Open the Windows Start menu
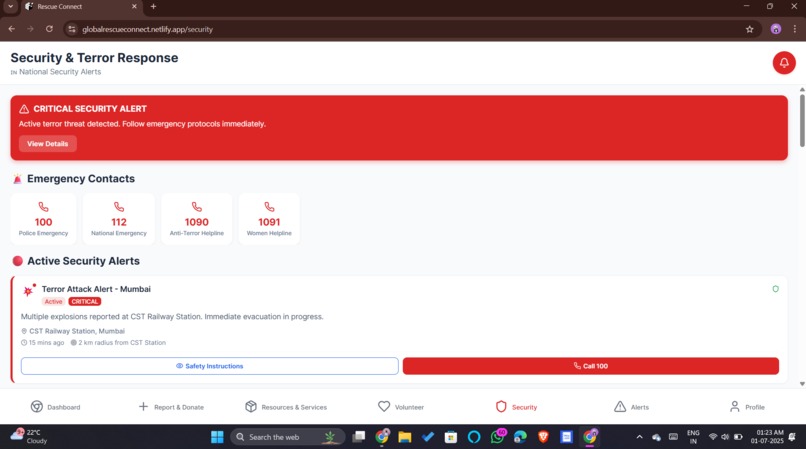 click(217, 437)
